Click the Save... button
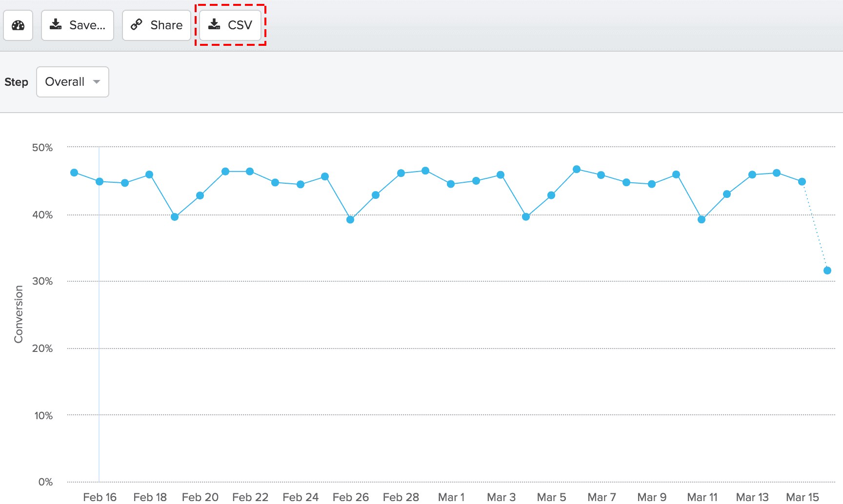Viewport: 843px width, 504px height. pos(77,25)
